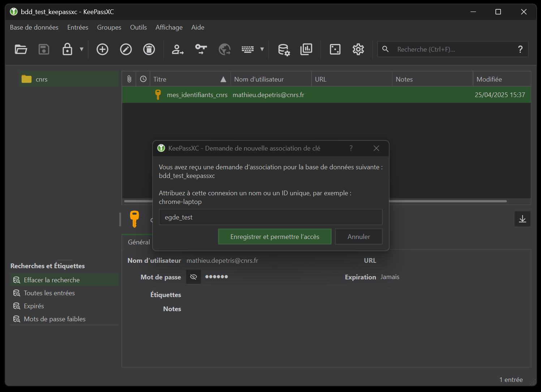Click the expiry clock column header
Screen dimensions: 541x392
(x=143, y=79)
